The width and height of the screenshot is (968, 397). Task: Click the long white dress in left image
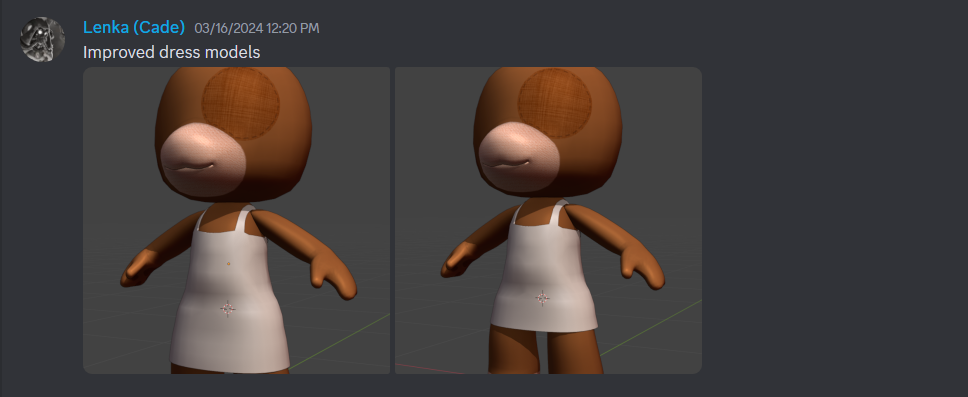pos(227,290)
